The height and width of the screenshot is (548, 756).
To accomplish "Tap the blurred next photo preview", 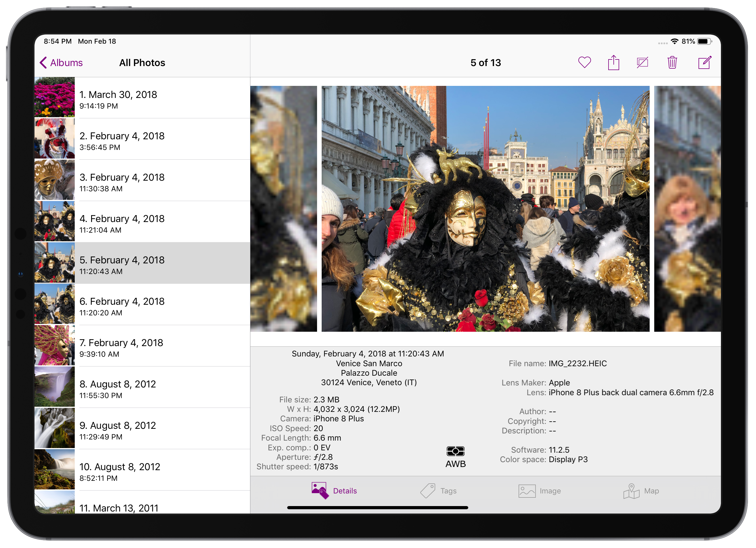I will [x=687, y=209].
